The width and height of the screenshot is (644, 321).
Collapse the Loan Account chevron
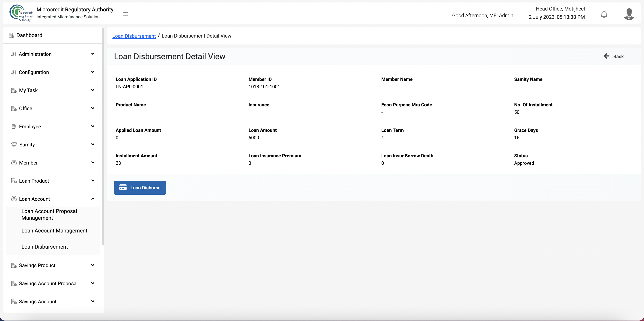pyautogui.click(x=93, y=199)
